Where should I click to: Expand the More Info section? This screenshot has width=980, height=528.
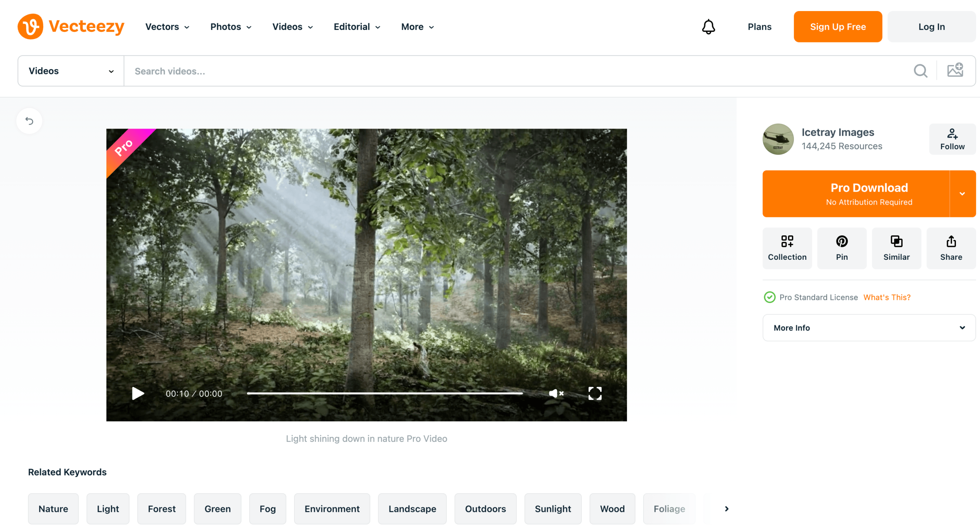(869, 328)
